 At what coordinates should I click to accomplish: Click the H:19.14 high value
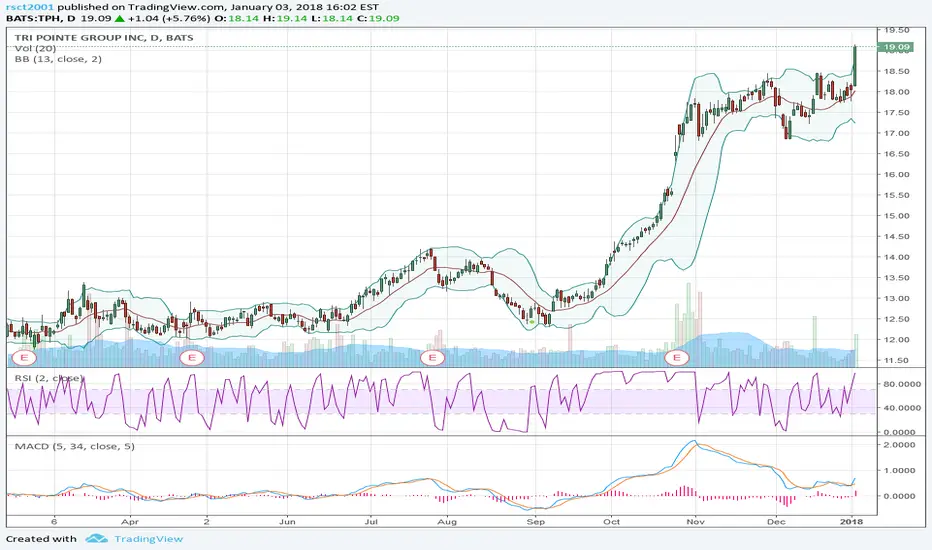pyautogui.click(x=285, y=18)
